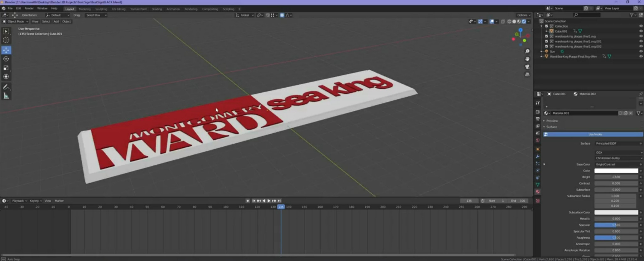
Task: Click the Principled BSDF surface button
Action: pyautogui.click(x=616, y=143)
